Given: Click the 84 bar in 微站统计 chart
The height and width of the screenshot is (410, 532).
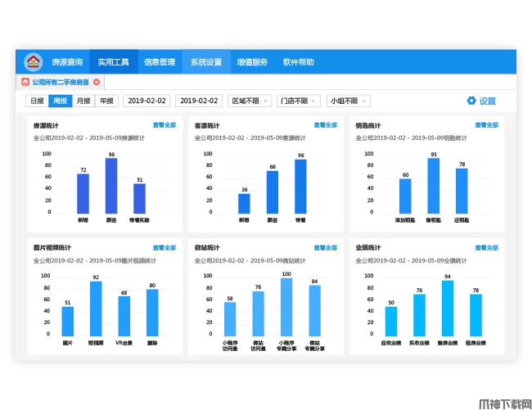Looking at the screenshot, I should 314,311.
